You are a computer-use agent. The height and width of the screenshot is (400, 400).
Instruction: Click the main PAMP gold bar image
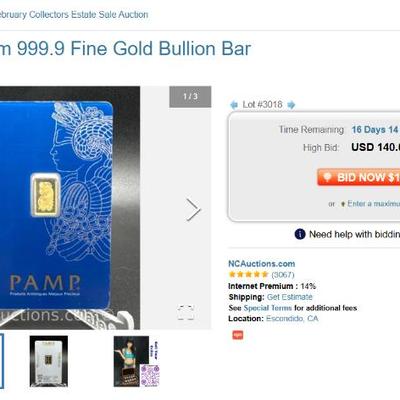pos(70,208)
